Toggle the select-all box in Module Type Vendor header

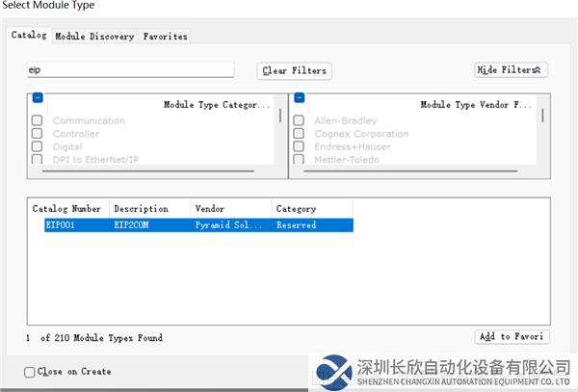(x=299, y=98)
